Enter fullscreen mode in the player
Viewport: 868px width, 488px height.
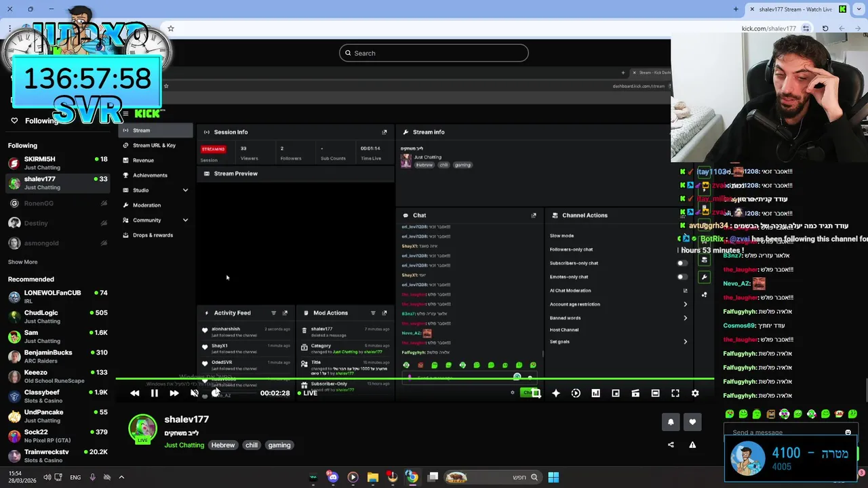pyautogui.click(x=675, y=393)
